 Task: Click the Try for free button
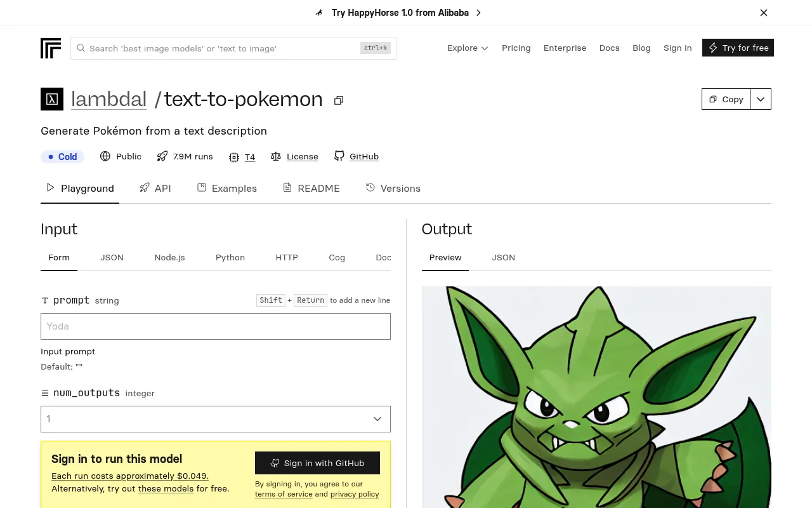pos(738,48)
